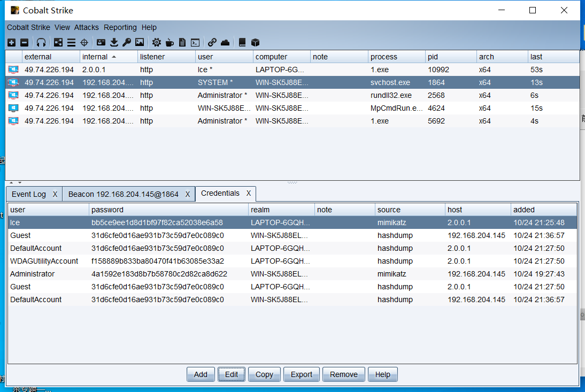Select the session with pid 5692
The width and height of the screenshot is (585, 392).
point(292,121)
